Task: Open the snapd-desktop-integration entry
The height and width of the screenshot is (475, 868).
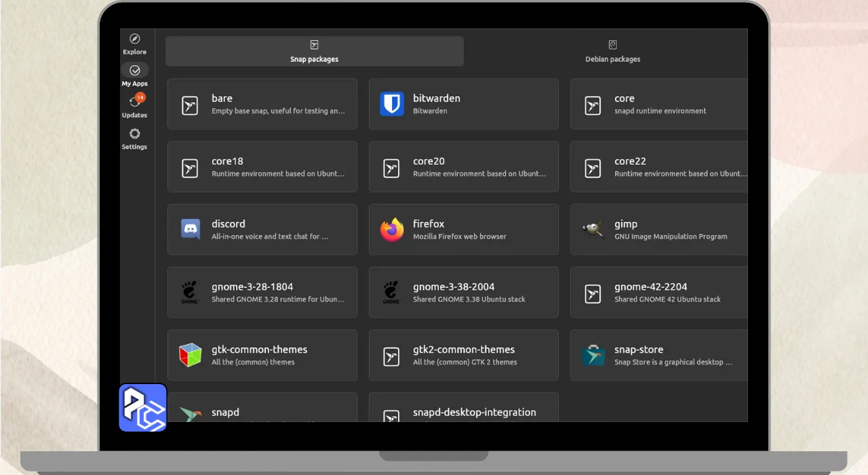Action: coord(464,410)
